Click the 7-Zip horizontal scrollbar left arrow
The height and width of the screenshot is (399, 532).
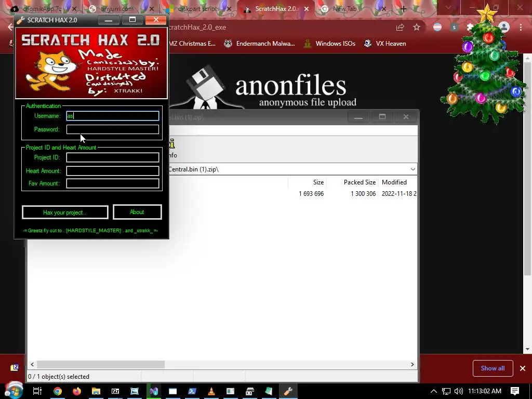tap(32, 364)
